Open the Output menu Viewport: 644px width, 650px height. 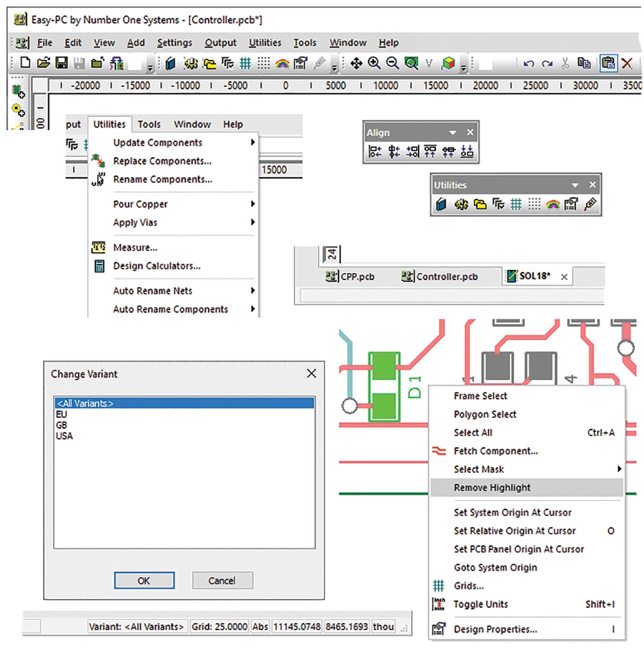coord(220,43)
